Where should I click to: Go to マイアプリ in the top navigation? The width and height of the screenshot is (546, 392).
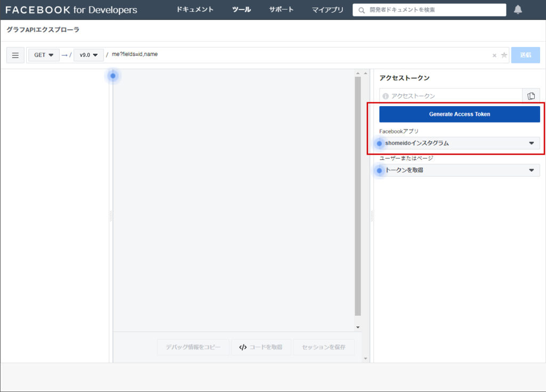click(327, 10)
